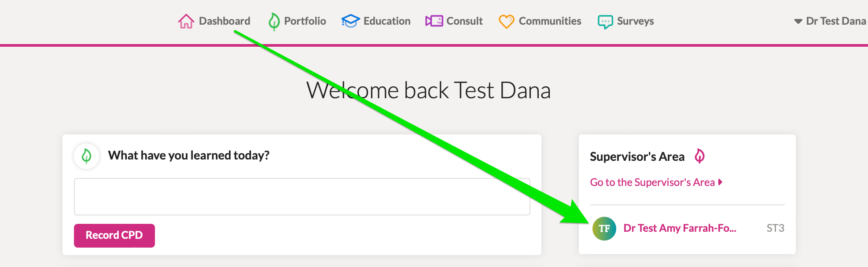Click the Record CPD button
The height and width of the screenshot is (267, 868).
point(114,235)
